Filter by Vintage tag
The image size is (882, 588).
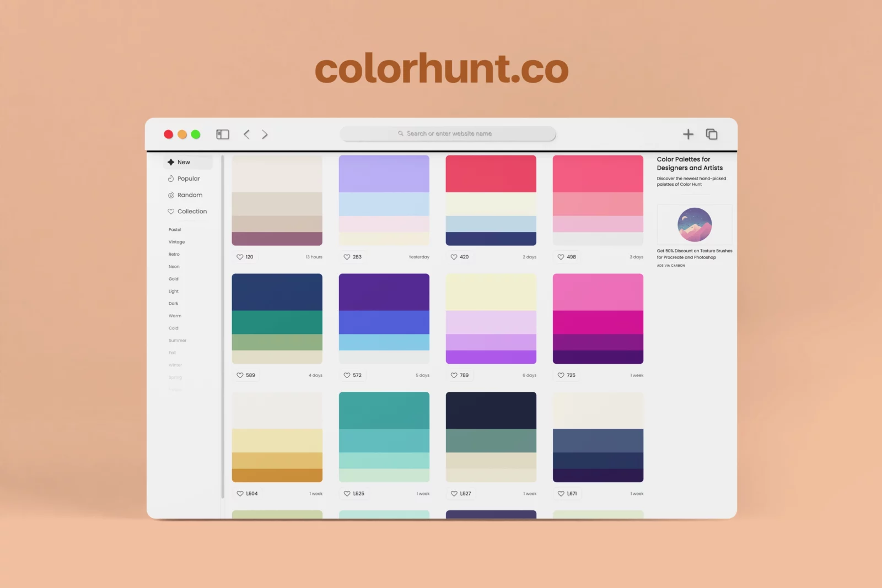pos(176,242)
